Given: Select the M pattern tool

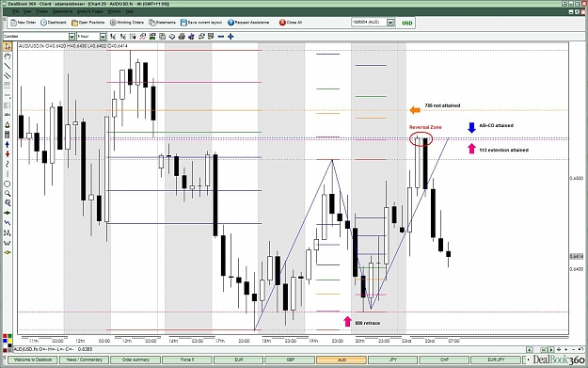Looking at the screenshot, I should pyautogui.click(x=8, y=233).
